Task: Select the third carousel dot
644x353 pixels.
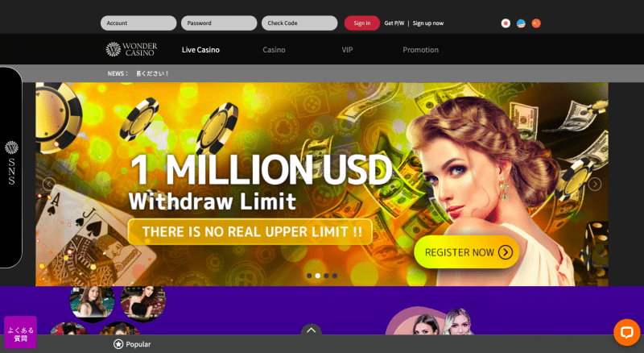Action: (326, 276)
